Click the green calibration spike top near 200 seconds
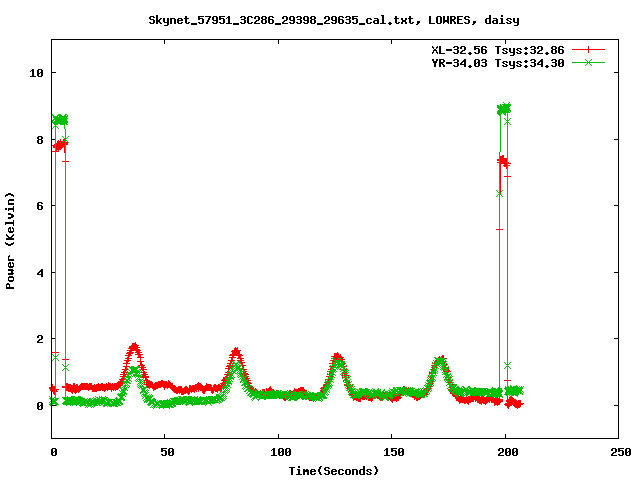The width and height of the screenshot is (640, 480). point(504,108)
